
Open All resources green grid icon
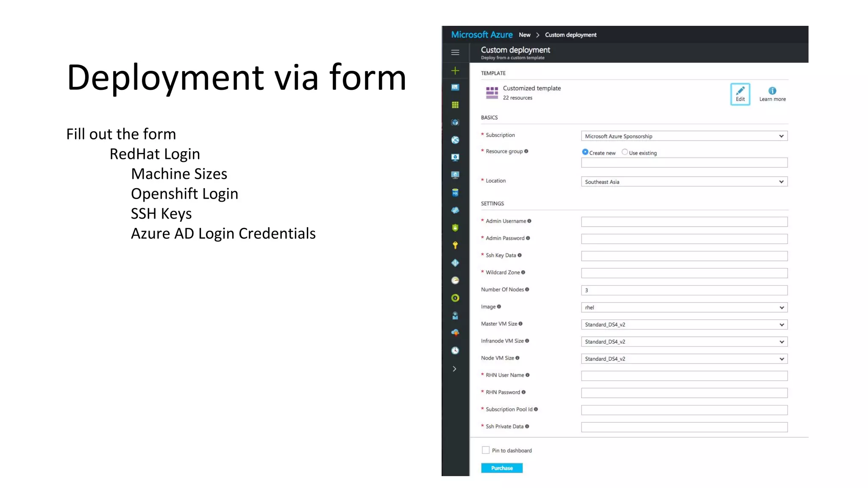455,105
